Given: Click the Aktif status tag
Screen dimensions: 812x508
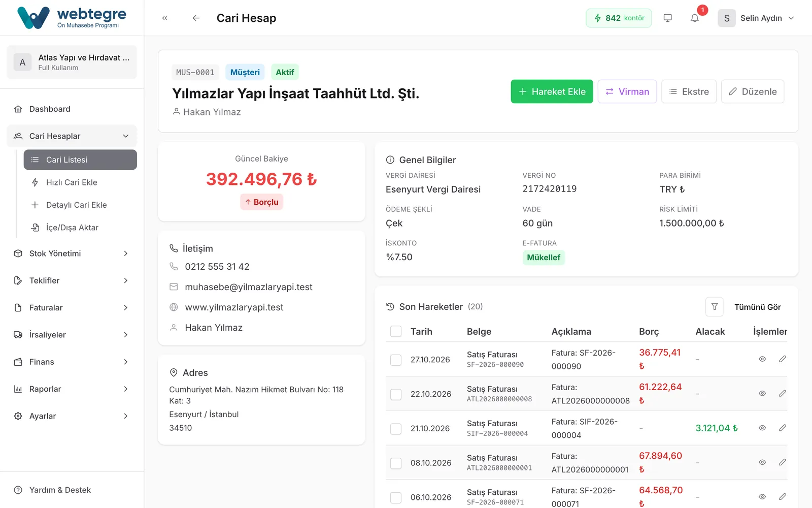Looking at the screenshot, I should coord(285,72).
